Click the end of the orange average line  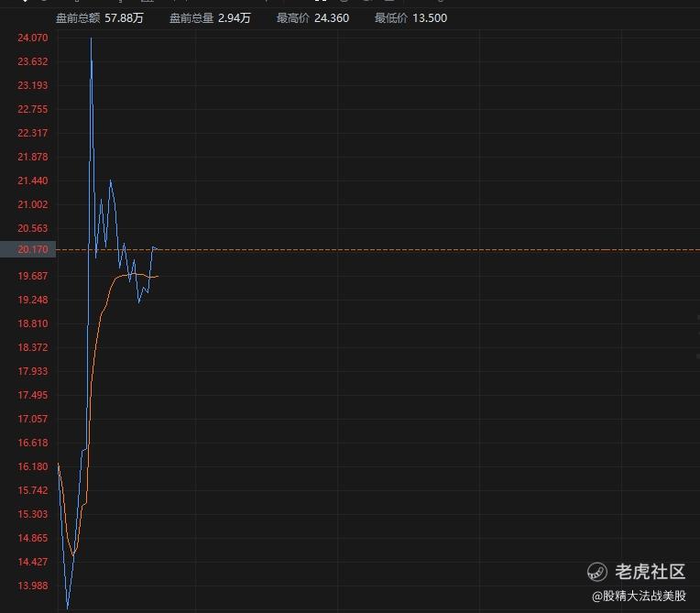point(158,277)
